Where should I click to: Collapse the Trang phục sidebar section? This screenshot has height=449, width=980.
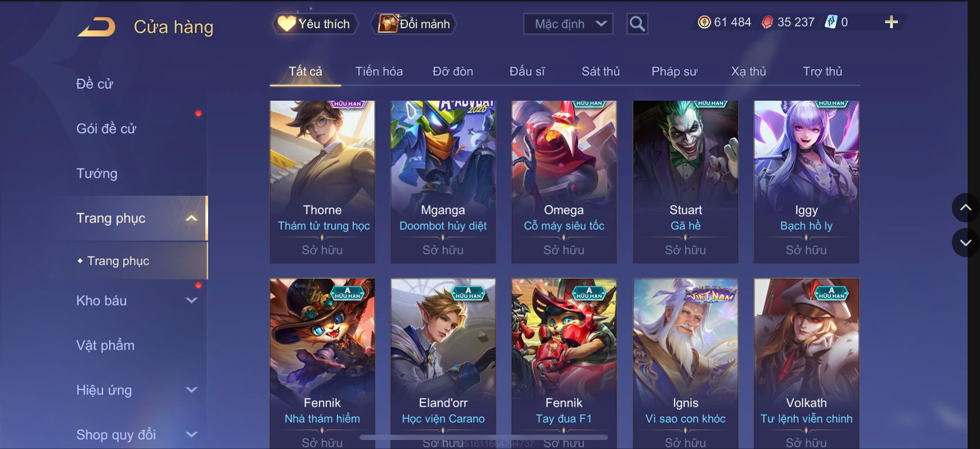(191, 218)
